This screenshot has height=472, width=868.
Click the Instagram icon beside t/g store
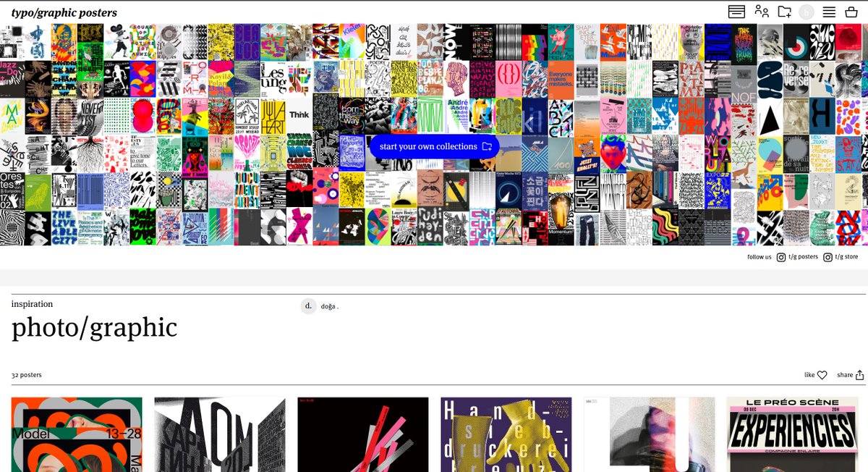(827, 257)
